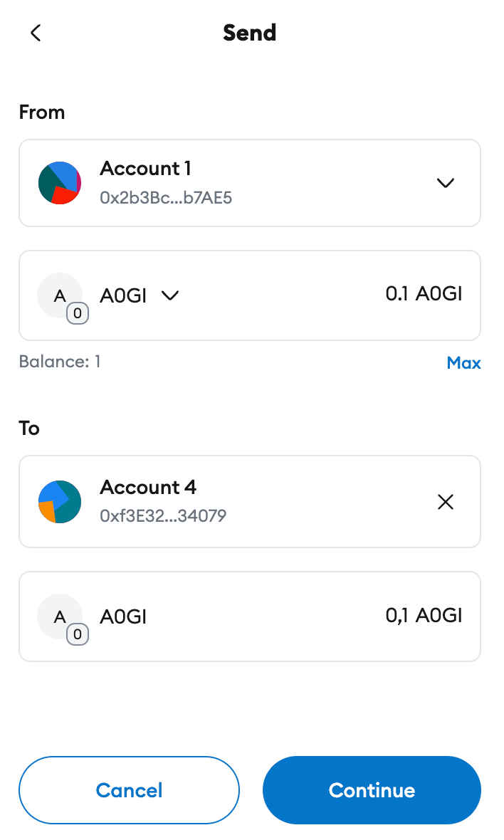504x840 pixels.
Task: Click the A0GI token icon under From
Action: pos(59,295)
